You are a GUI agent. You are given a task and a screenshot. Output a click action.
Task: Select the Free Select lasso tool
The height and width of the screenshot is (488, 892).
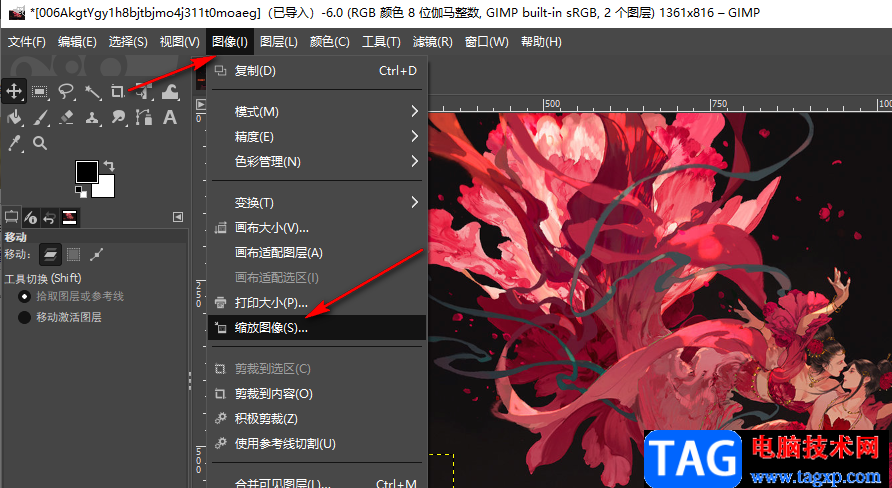pyautogui.click(x=67, y=91)
